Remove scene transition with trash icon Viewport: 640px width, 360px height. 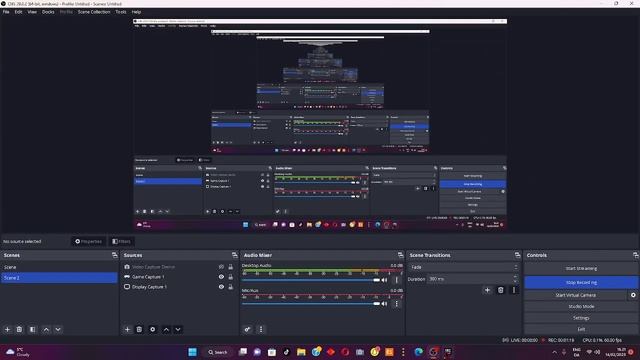coord(501,290)
